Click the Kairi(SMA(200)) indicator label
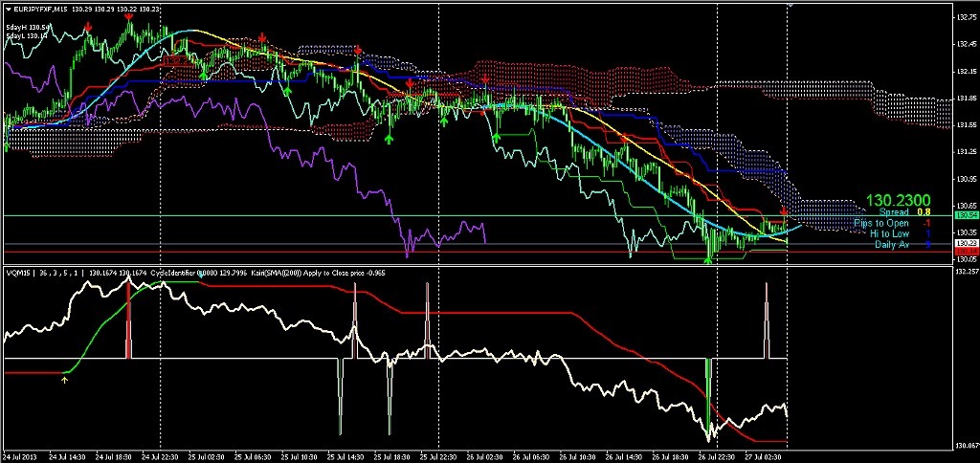The width and height of the screenshot is (980, 463). point(278,273)
